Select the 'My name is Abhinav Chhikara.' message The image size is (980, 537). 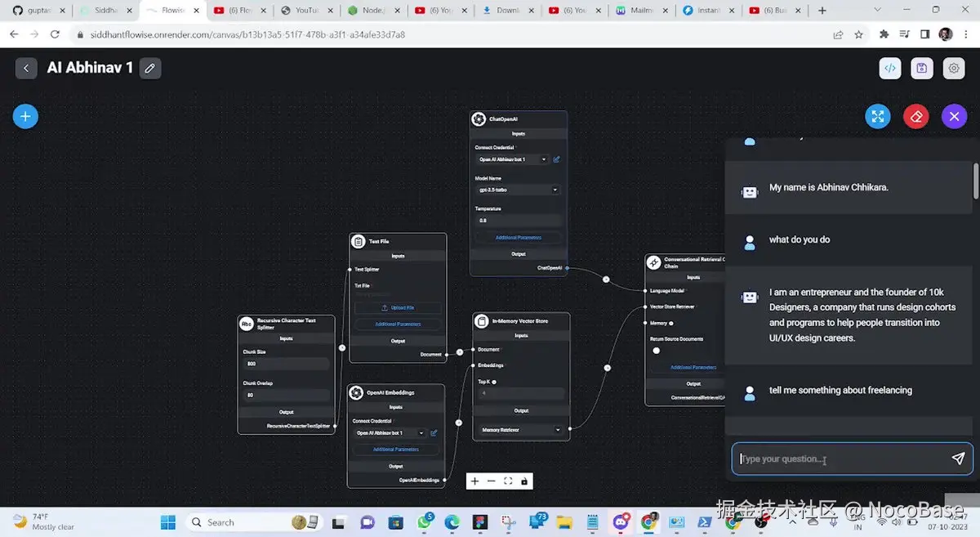point(828,187)
